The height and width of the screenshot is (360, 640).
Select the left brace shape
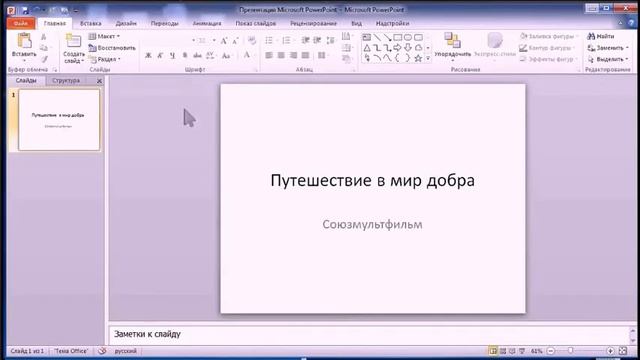(x=398, y=59)
